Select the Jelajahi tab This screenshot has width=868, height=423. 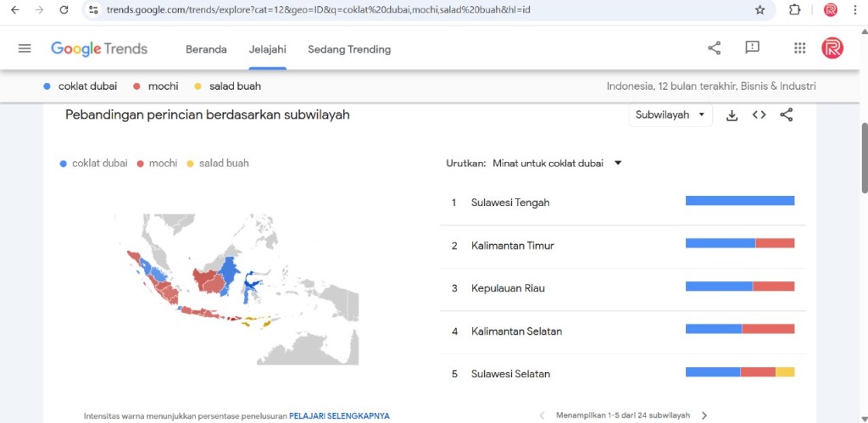click(267, 49)
